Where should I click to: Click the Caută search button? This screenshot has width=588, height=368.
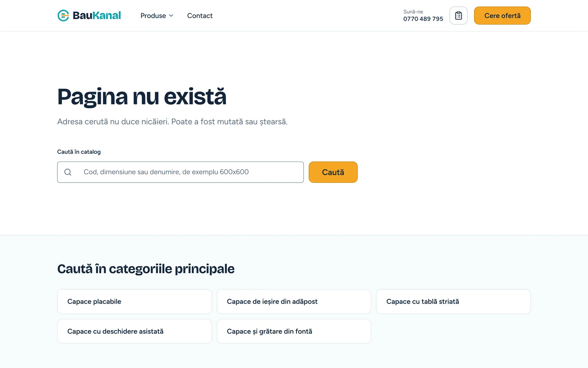333,172
